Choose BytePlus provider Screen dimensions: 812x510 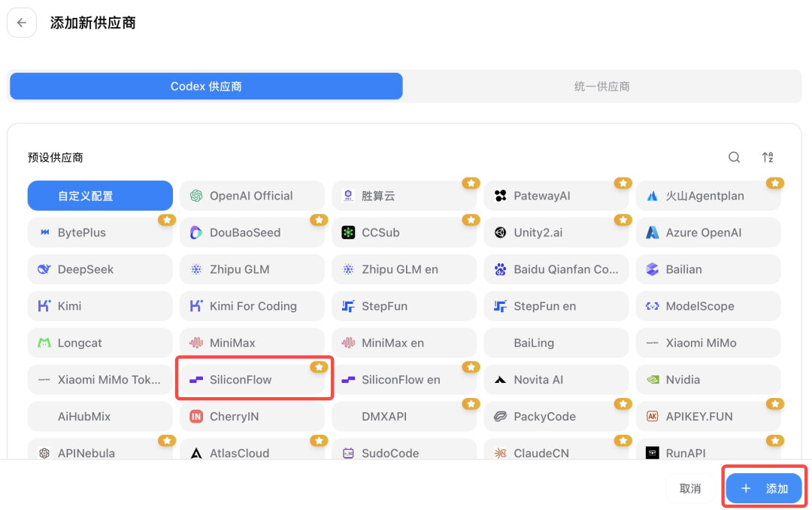[100, 232]
